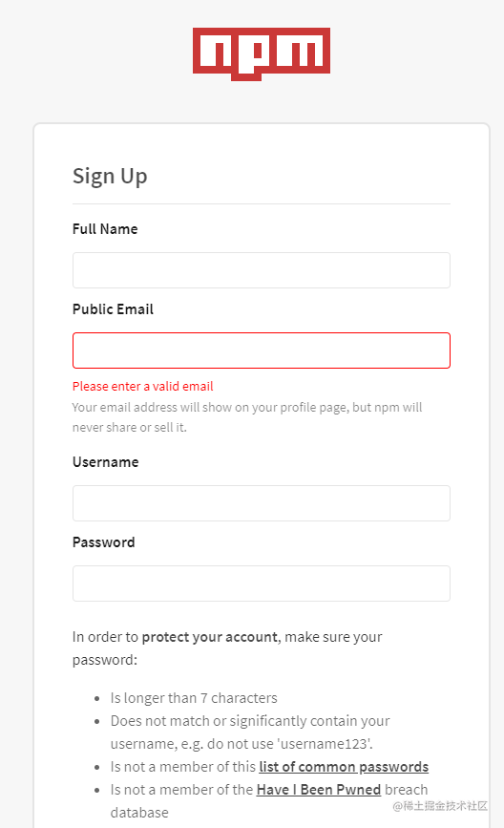Click the watermark text in bottom corner
Image resolution: width=504 pixels, height=828 pixels.
pos(440,806)
